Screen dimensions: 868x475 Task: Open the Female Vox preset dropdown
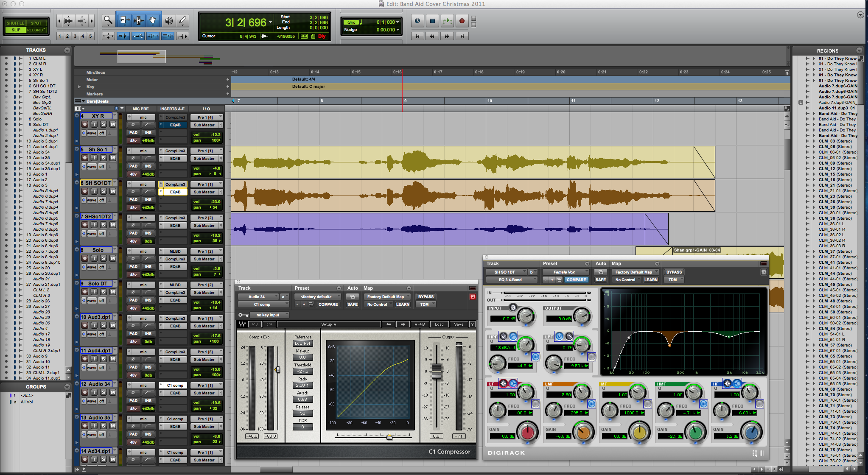click(566, 272)
